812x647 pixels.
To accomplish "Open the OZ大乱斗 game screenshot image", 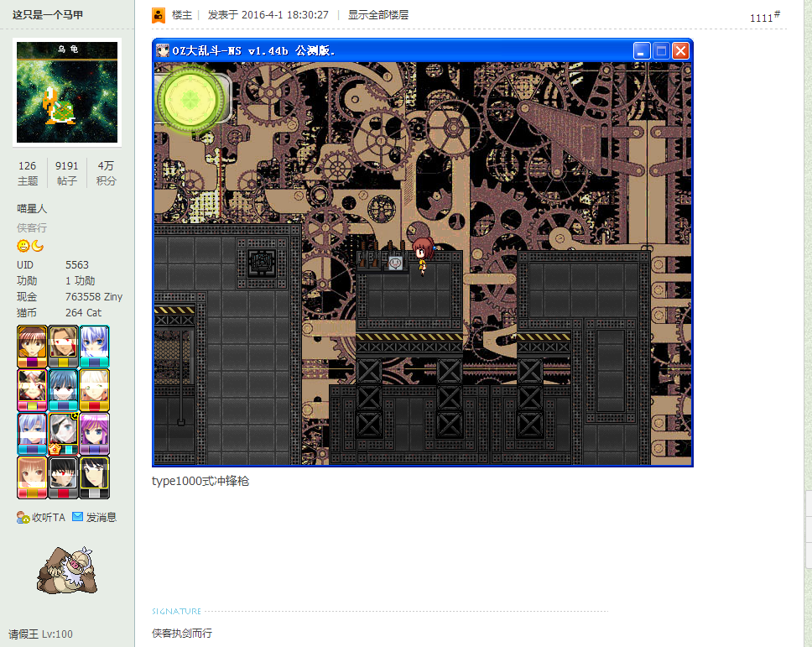I will point(423,253).
